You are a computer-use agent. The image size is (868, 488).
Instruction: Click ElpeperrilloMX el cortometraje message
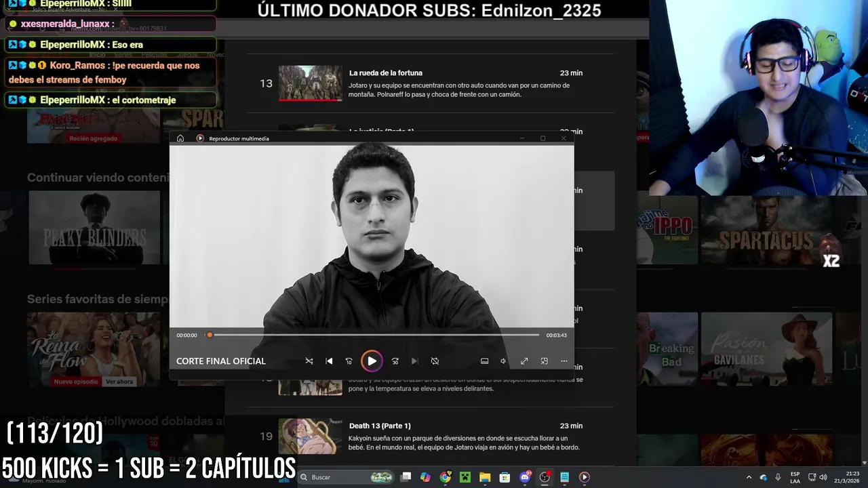pyautogui.click(x=111, y=100)
